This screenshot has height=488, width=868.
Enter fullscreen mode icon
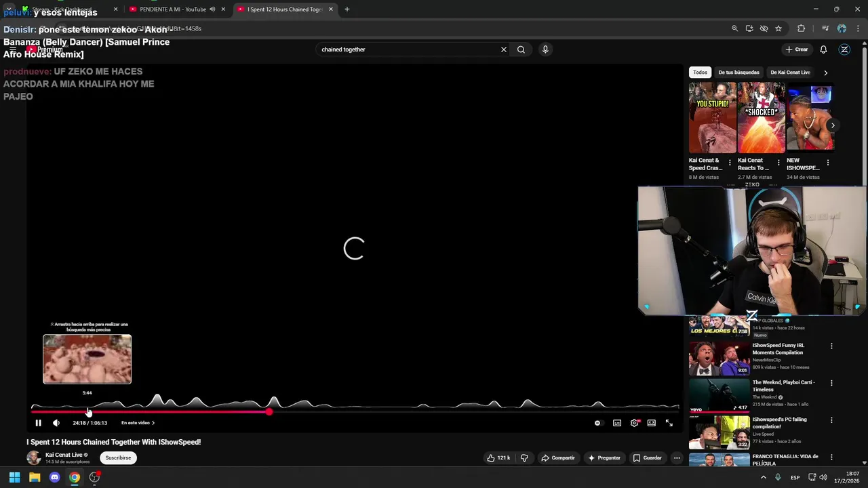[669, 423]
